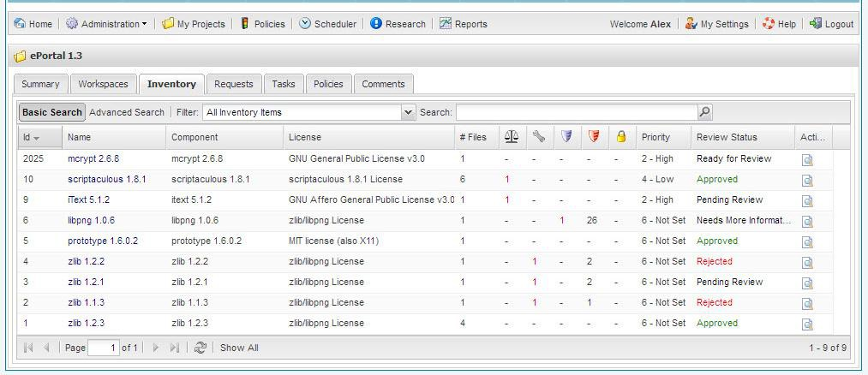Refresh the inventory list with the paging refresh icon

[201, 348]
